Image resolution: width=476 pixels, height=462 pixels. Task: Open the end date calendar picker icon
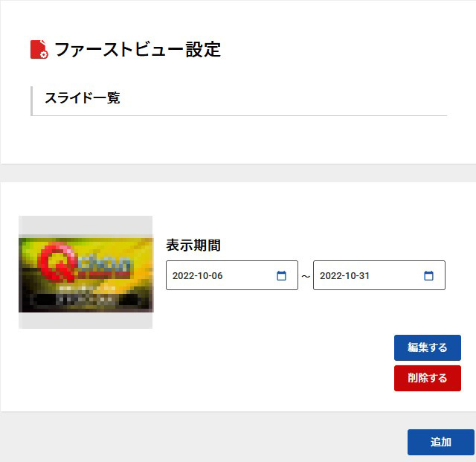pos(428,275)
